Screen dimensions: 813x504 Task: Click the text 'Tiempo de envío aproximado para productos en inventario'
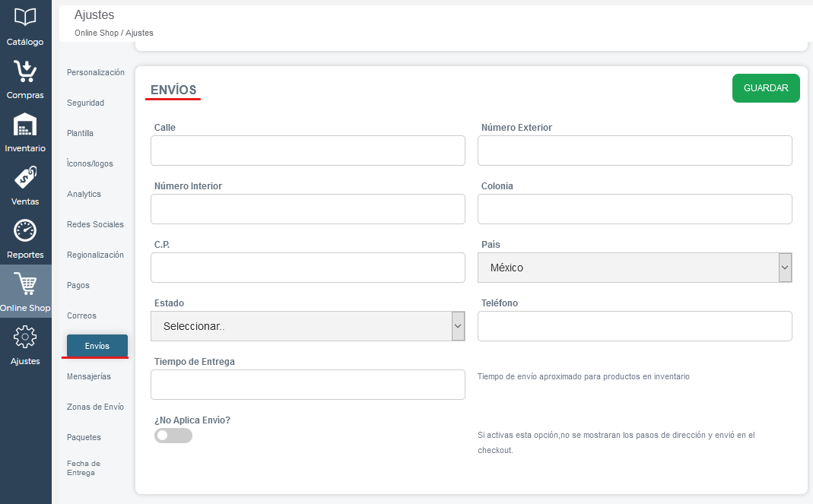583,376
